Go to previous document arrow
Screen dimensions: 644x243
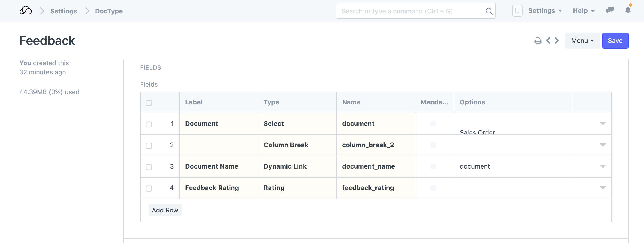pos(548,41)
